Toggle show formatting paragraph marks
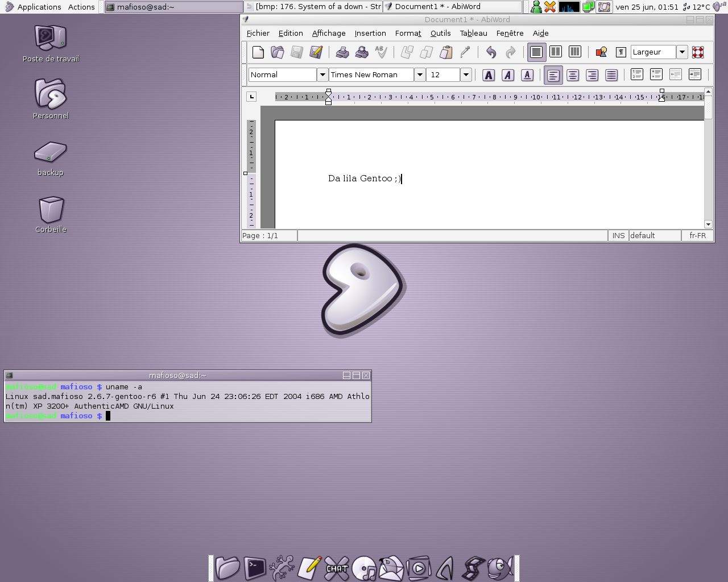Image resolution: width=728 pixels, height=582 pixels. pos(621,52)
